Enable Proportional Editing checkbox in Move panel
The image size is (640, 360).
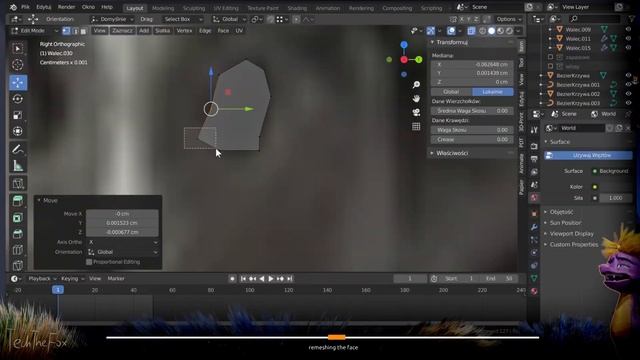89,262
